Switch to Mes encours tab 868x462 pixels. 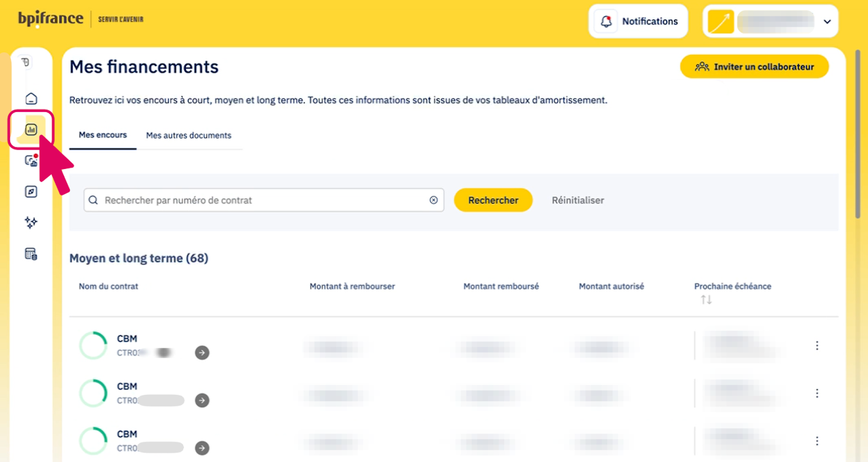click(102, 135)
